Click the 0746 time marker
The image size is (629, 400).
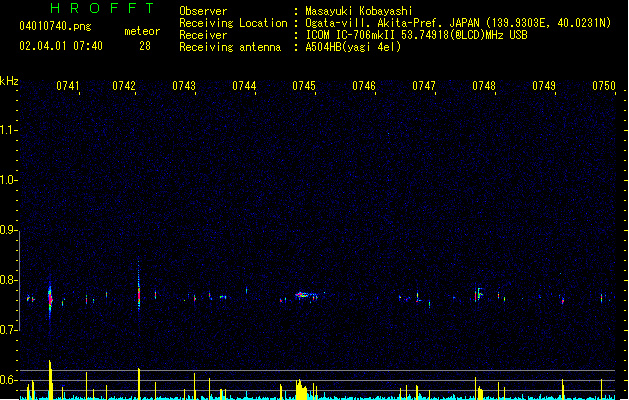364,86
